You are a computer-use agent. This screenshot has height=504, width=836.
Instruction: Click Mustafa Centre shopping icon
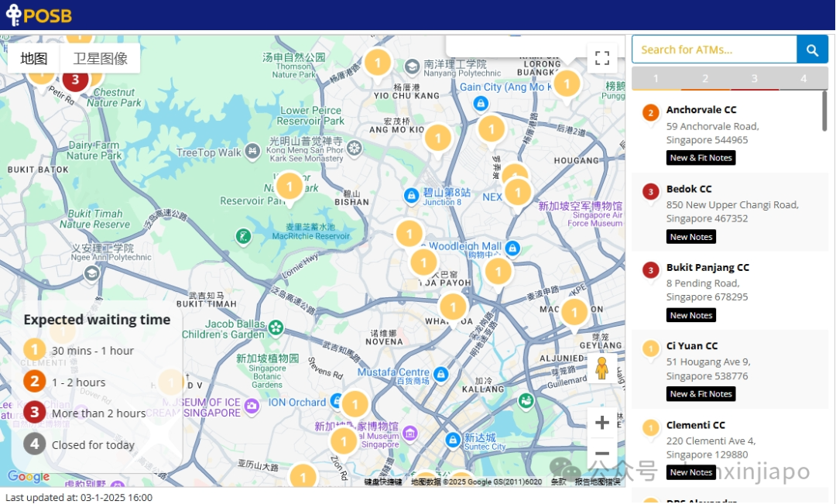440,375
